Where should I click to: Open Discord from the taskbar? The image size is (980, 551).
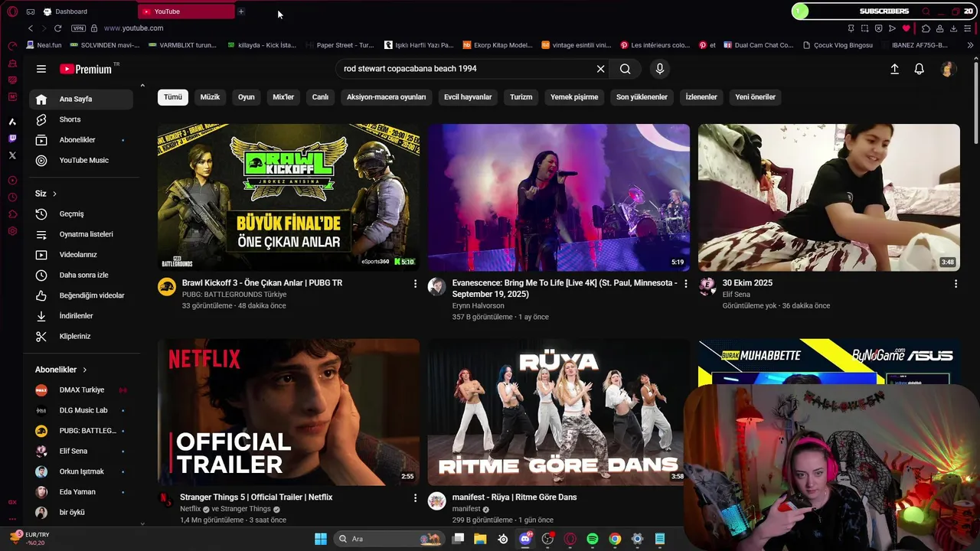tap(525, 539)
